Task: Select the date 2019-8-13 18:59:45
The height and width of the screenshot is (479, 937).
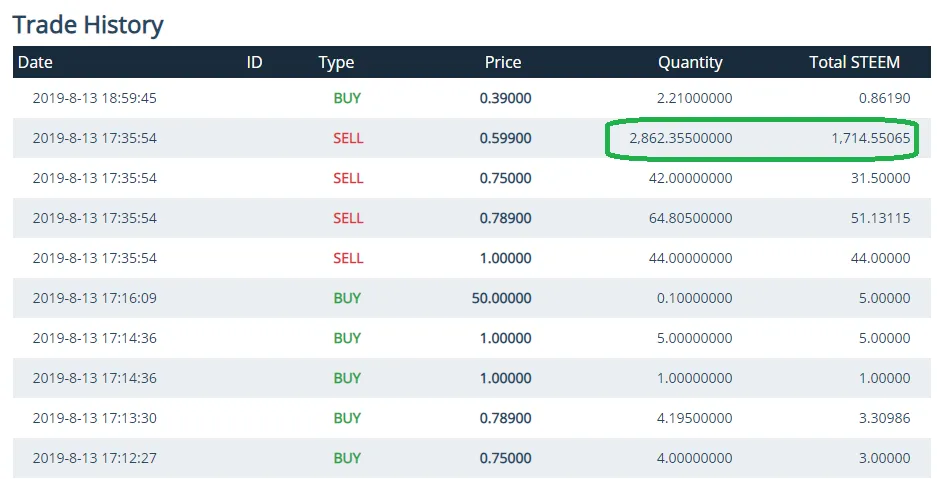Action: pos(94,98)
